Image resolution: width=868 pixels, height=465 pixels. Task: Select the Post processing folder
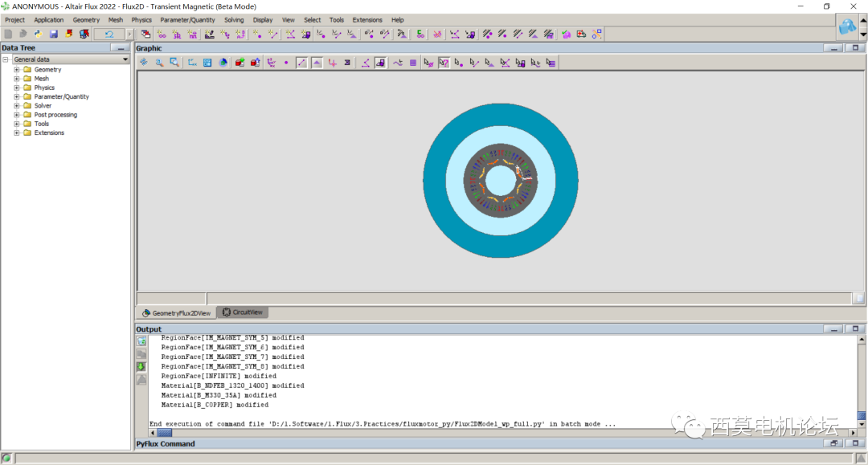tap(55, 115)
